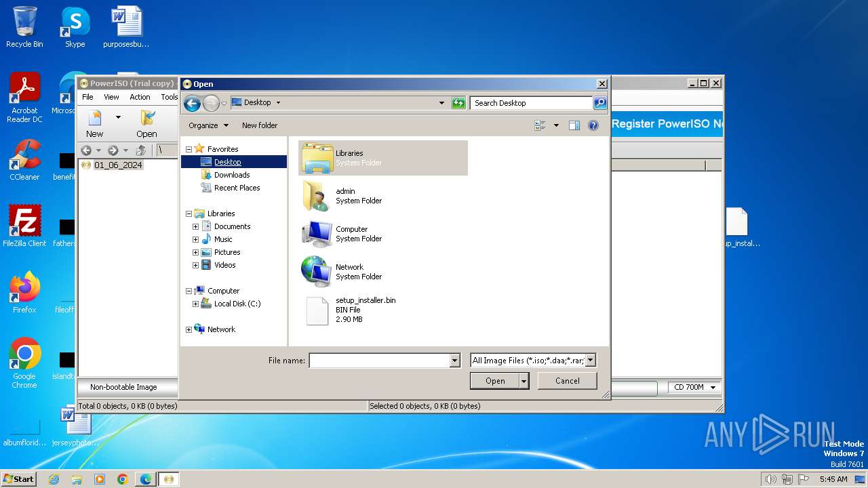This screenshot has width=868, height=488.
Task: Click the search magnifier icon in Open dialog
Action: 599,103
